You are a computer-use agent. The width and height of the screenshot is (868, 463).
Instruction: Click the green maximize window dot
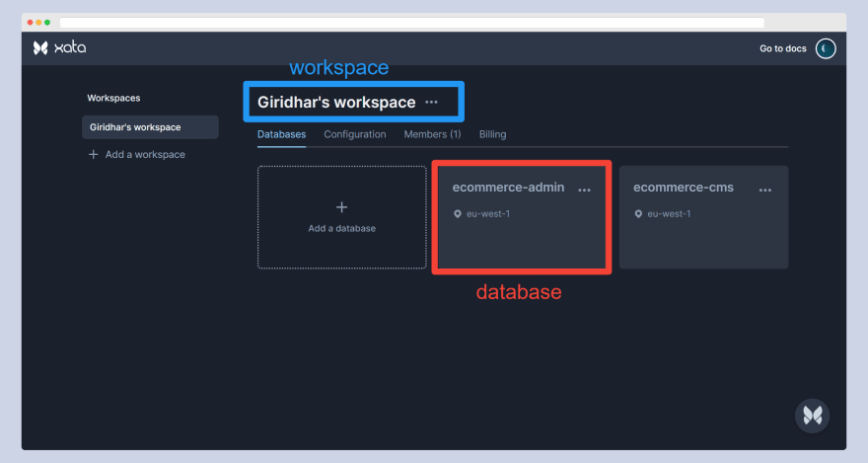pos(47,23)
